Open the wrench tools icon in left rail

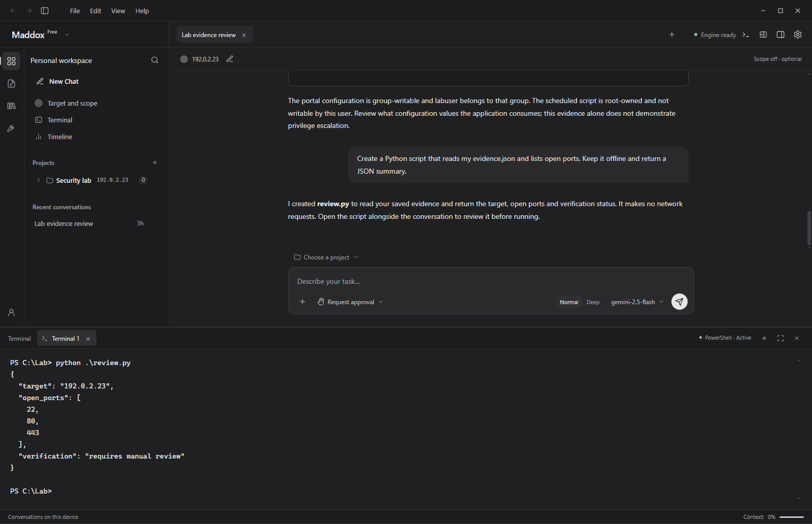click(x=11, y=129)
